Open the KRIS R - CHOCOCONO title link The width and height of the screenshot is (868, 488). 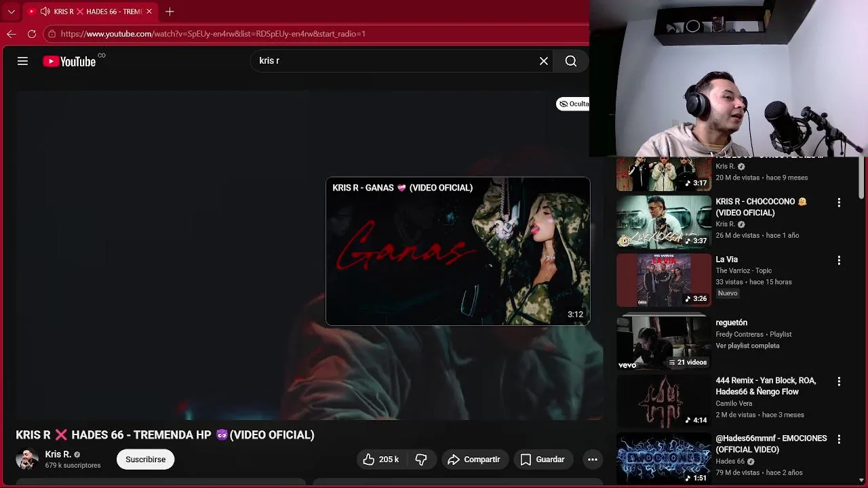761,207
